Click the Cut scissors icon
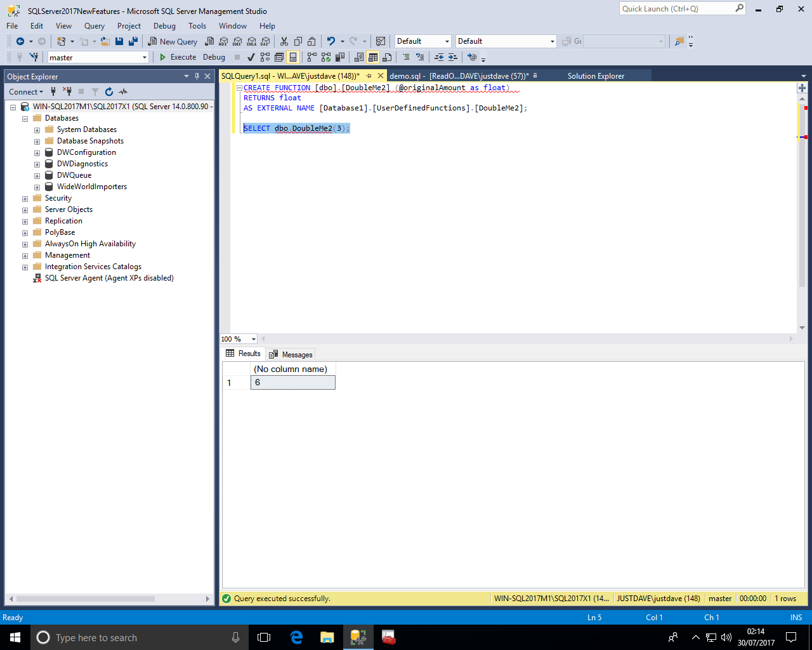Image resolution: width=812 pixels, height=650 pixels. coord(284,41)
